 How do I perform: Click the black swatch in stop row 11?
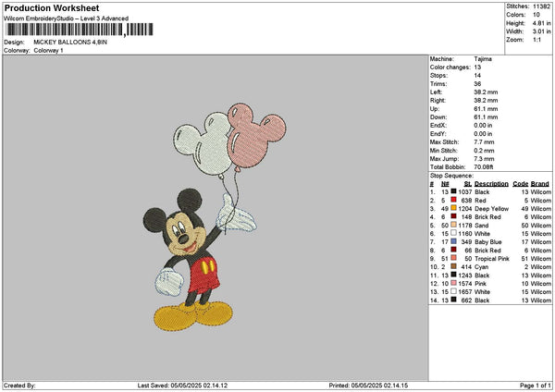tap(453, 275)
